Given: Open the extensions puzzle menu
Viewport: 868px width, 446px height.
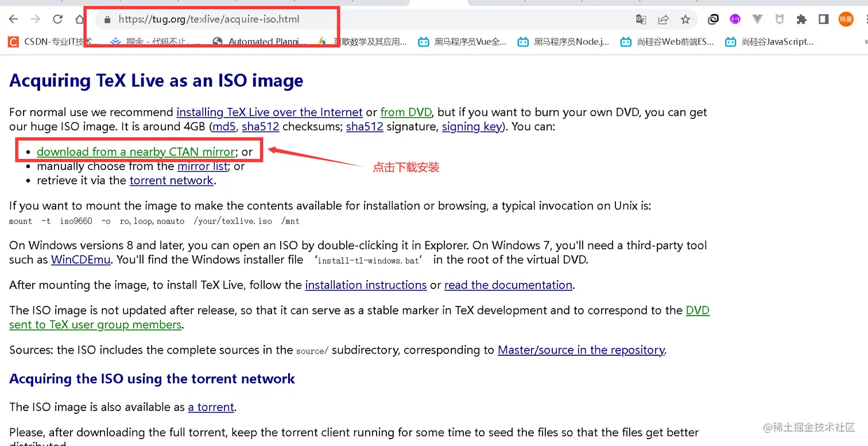Looking at the screenshot, I should coord(801,20).
